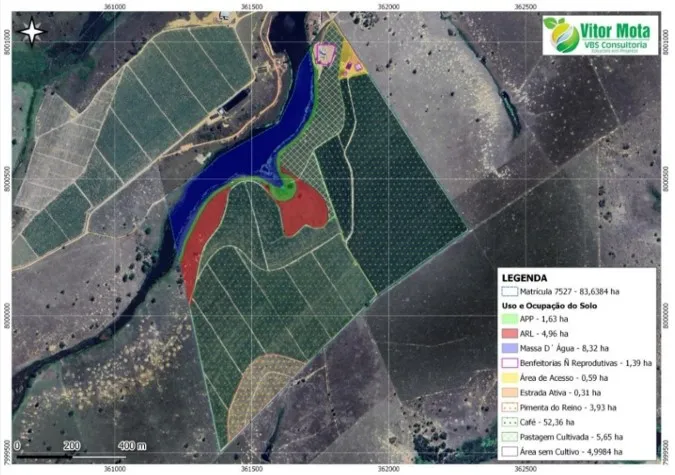Screen dimensions: 675x475
Task: Click the 362000 coordinate on top border
Action: pos(389,7)
